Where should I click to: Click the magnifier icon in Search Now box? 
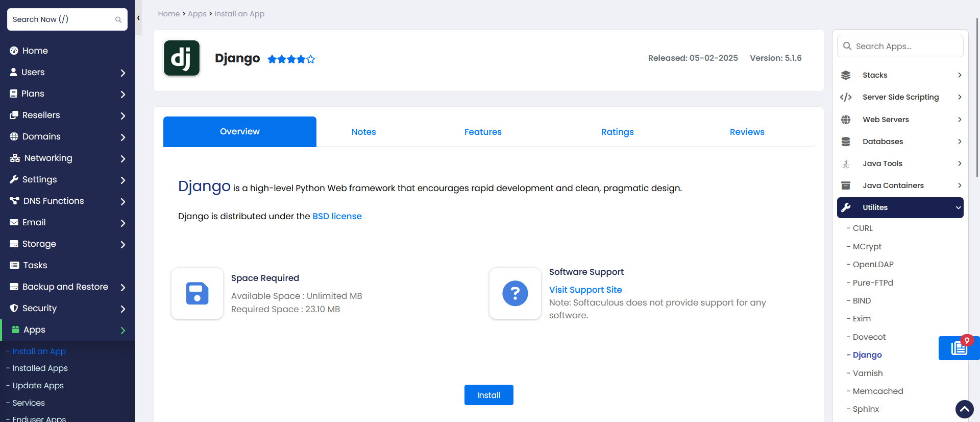[118, 19]
